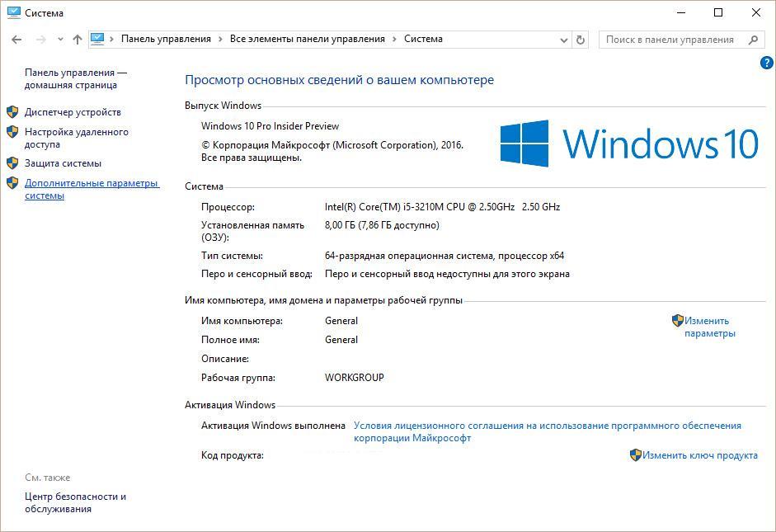The image size is (776, 532).
Task: Click the Microsoft Corporation 2016 copyright text
Action: [332, 152]
